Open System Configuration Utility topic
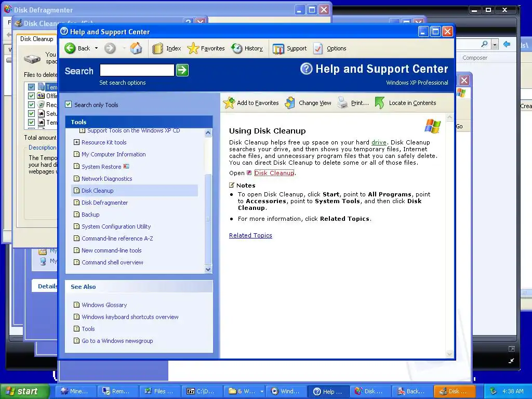532x399 pixels. click(x=116, y=227)
